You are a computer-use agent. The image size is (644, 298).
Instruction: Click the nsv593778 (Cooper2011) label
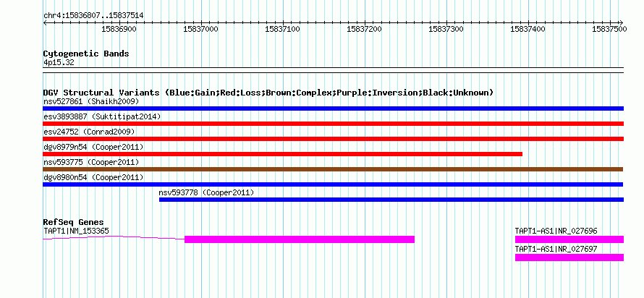point(207,192)
